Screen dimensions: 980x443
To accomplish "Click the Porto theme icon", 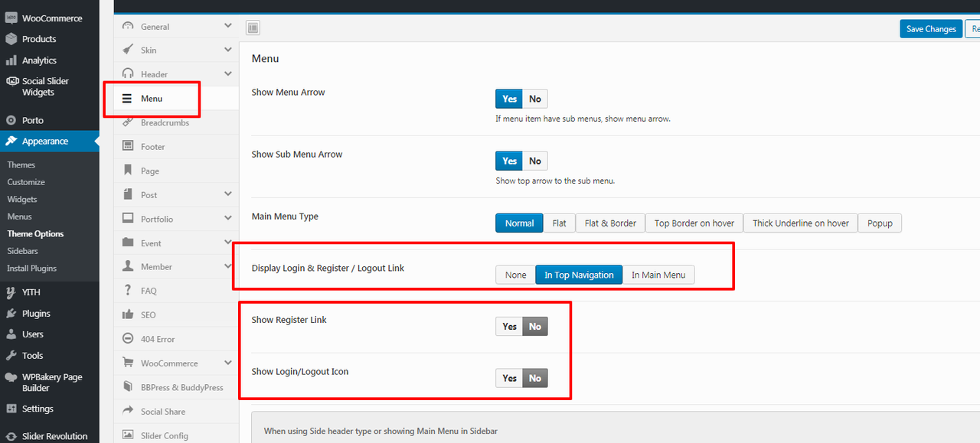I will click(11, 120).
